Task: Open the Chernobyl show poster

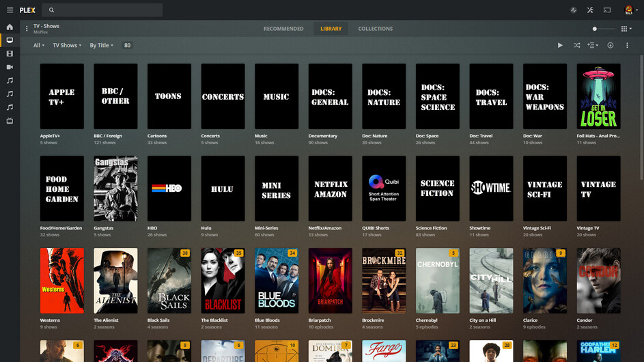Action: (x=437, y=281)
